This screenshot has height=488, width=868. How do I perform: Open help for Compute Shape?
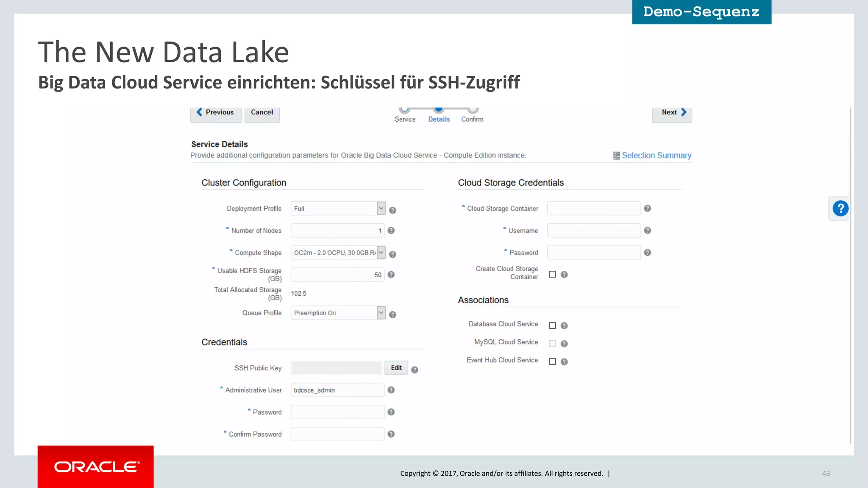click(x=392, y=254)
